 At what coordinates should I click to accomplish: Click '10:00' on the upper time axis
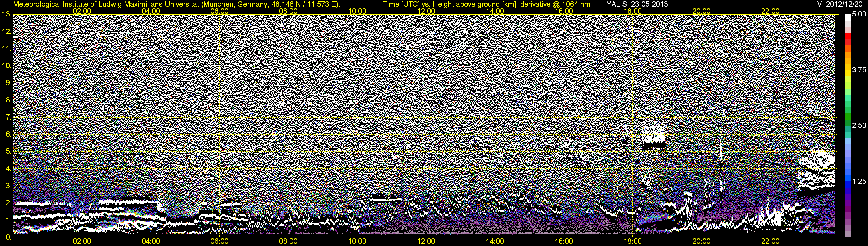tap(358, 11)
